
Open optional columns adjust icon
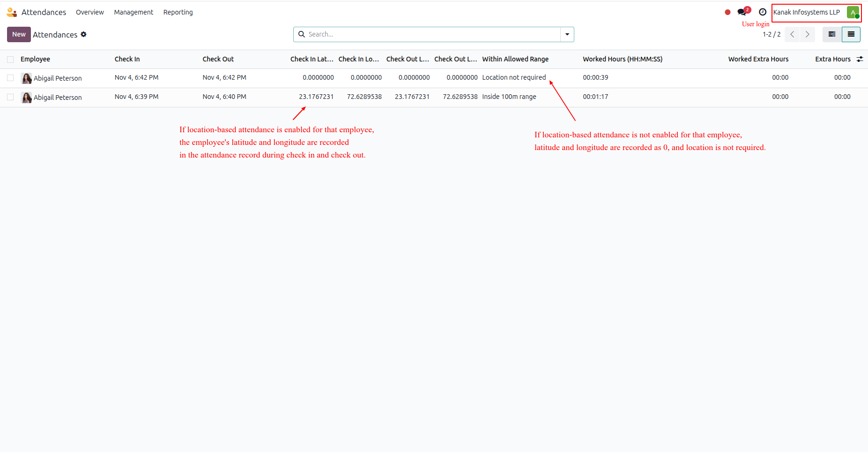click(x=860, y=59)
